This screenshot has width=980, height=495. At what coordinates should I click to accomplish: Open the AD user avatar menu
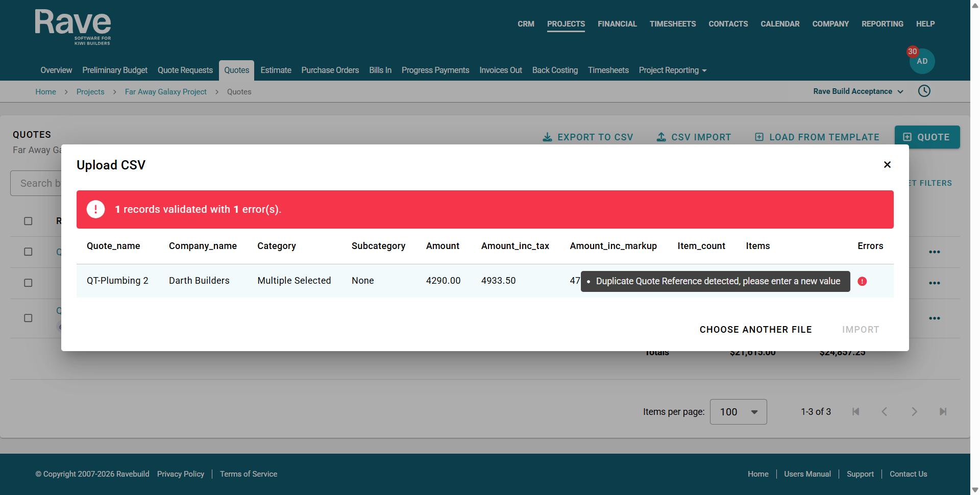point(922,61)
